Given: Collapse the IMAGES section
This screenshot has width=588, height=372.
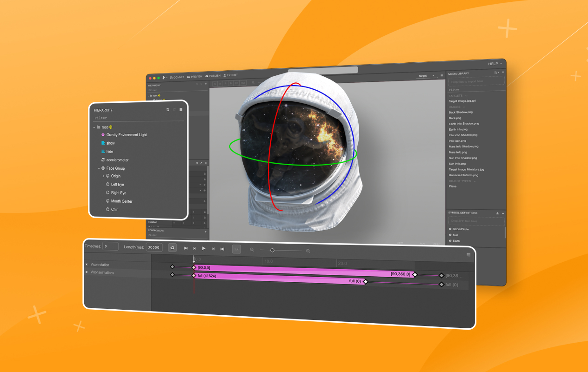Looking at the screenshot, I should [464, 107].
